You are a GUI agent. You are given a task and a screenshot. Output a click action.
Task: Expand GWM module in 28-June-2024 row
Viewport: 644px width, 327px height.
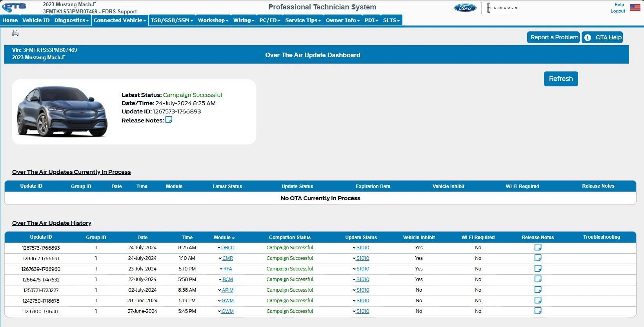coord(226,301)
